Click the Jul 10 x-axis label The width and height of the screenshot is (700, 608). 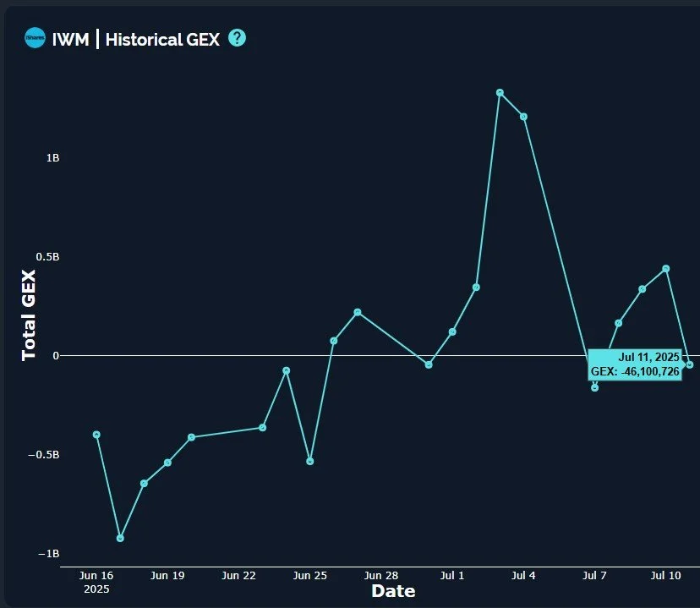coord(665,575)
